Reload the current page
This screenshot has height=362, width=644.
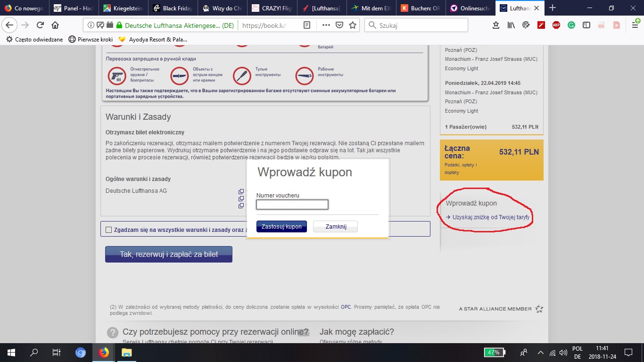[x=40, y=25]
